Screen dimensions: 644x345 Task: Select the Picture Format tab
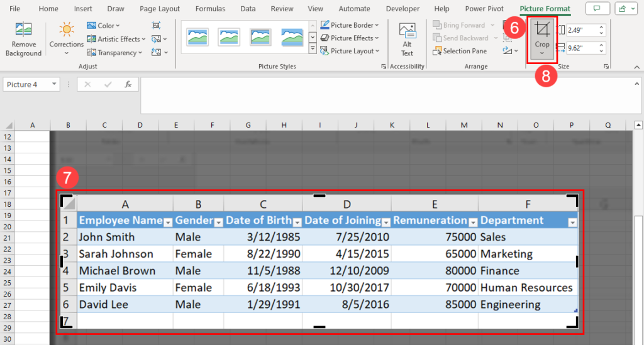pos(545,9)
